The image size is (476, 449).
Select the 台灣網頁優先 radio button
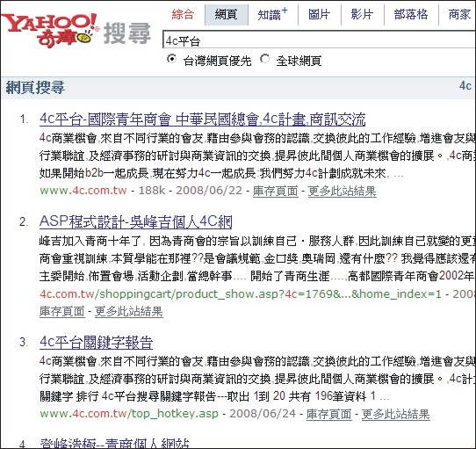pyautogui.click(x=171, y=59)
